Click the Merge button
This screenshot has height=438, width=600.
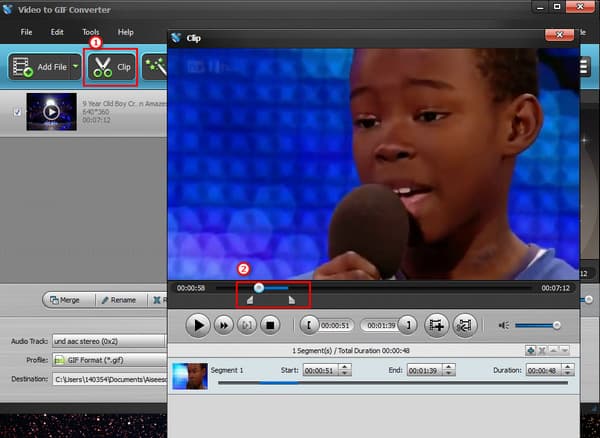point(69,300)
